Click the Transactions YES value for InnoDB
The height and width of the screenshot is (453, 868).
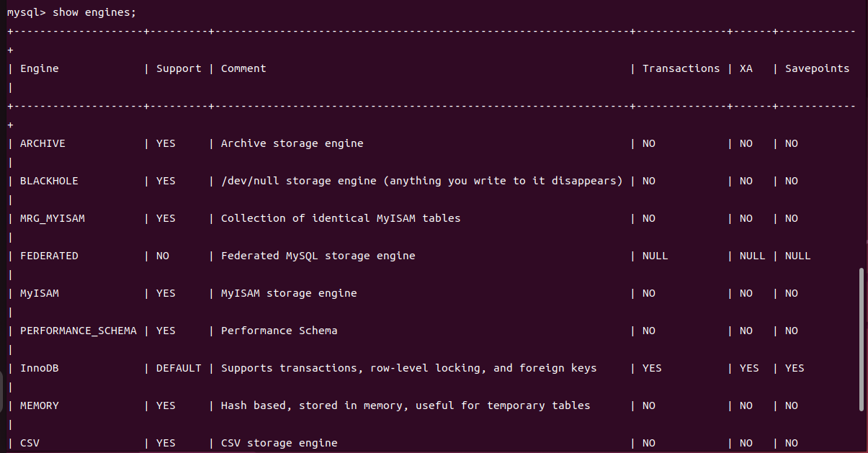coord(652,368)
